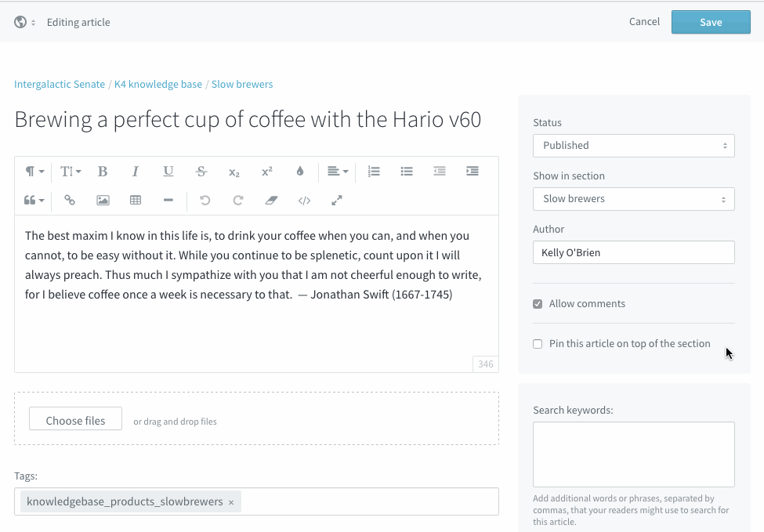Insert a numbered list
Viewport: 764px width, 532px height.
(x=374, y=172)
